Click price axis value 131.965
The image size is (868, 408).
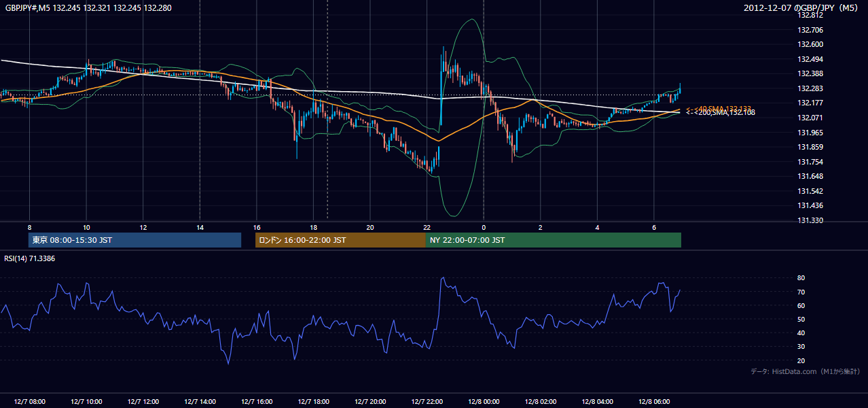[x=810, y=133]
